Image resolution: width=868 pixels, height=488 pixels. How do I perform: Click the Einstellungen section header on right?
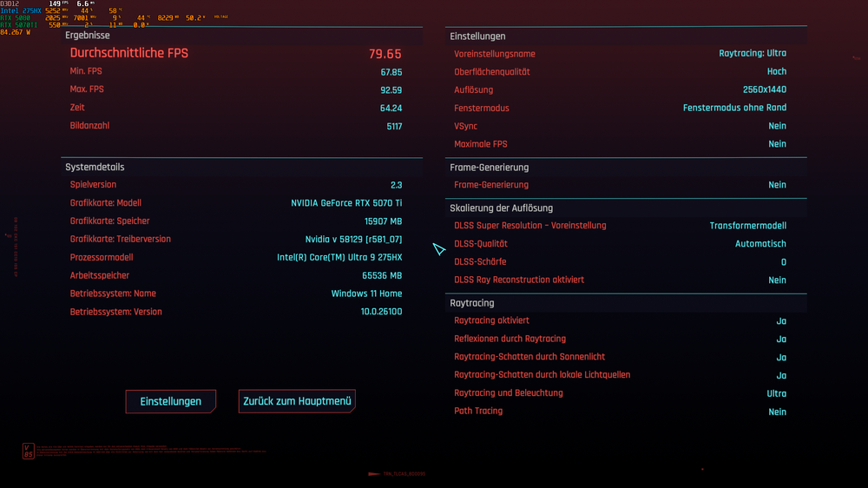point(477,36)
